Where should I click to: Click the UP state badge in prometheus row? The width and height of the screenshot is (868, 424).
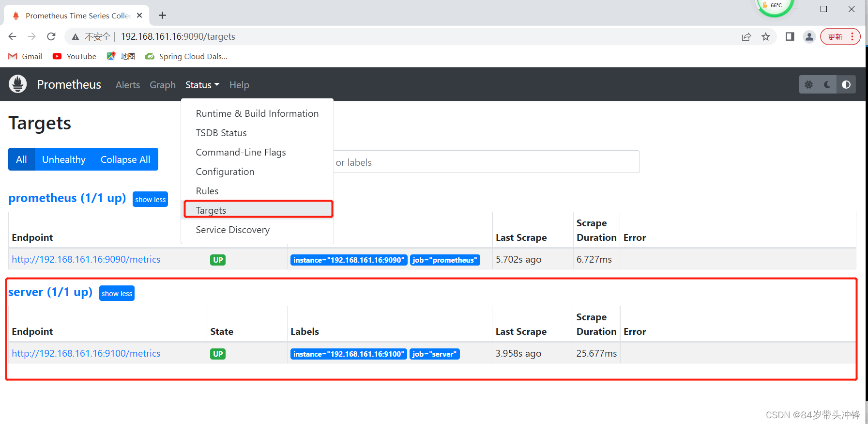pyautogui.click(x=218, y=260)
